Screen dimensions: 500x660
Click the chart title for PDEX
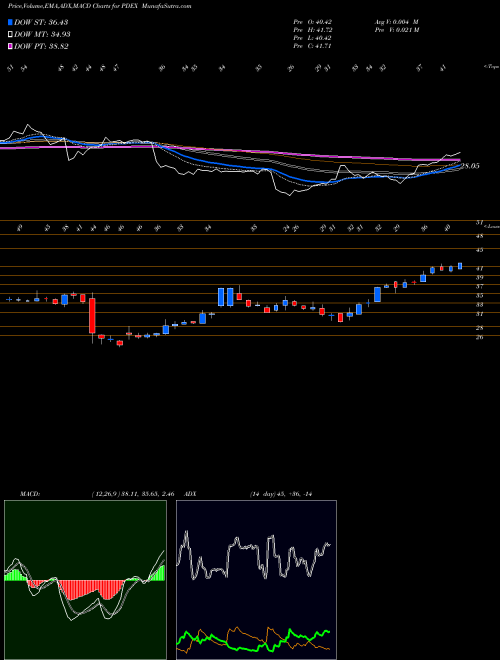[x=99, y=7]
